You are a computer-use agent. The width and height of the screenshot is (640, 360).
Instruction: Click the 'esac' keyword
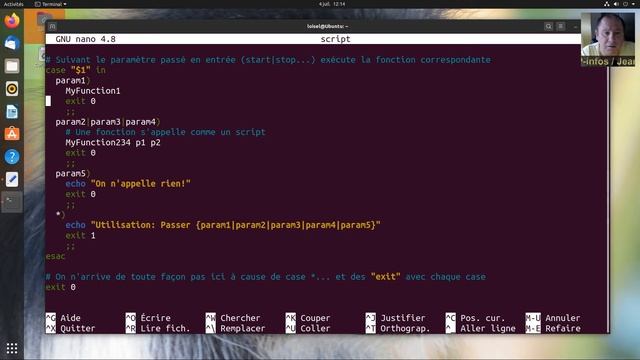tap(55, 256)
